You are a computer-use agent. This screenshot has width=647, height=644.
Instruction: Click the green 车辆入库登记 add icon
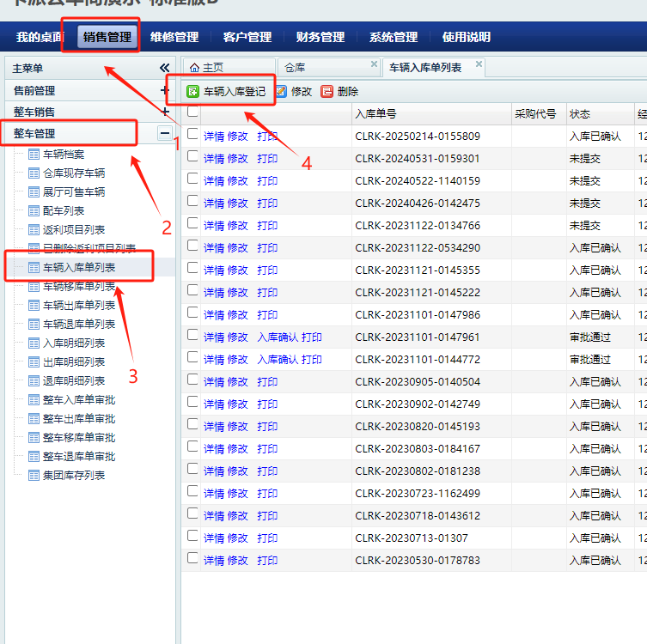pos(193,91)
